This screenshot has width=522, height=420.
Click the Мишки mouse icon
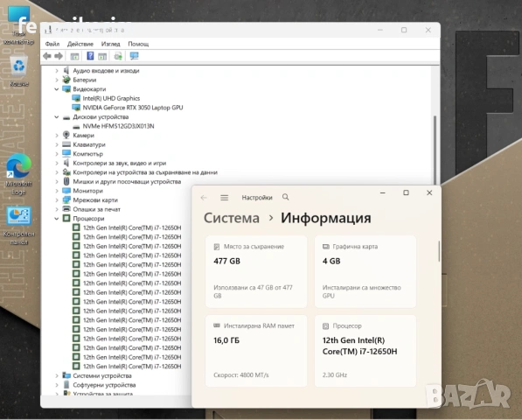point(66,181)
